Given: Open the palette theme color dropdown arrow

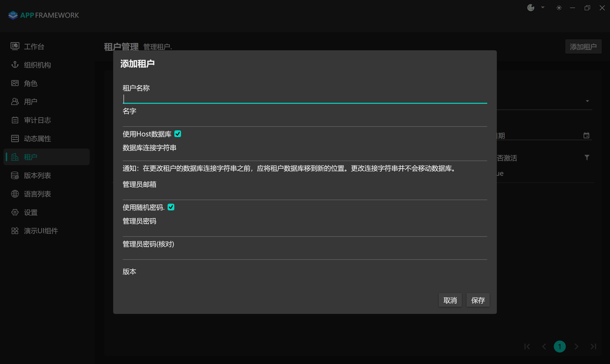Looking at the screenshot, I should 543,7.
